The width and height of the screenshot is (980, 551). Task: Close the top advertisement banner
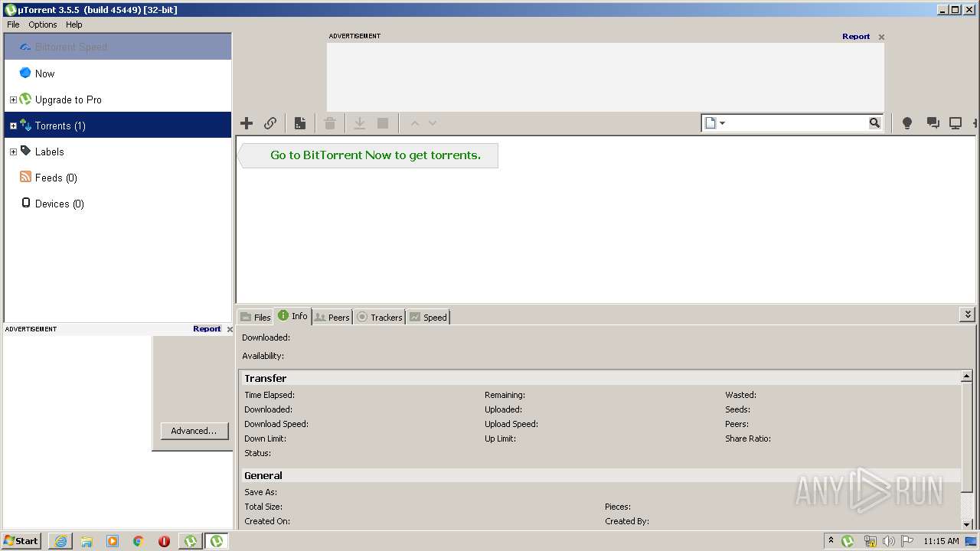[x=881, y=37]
